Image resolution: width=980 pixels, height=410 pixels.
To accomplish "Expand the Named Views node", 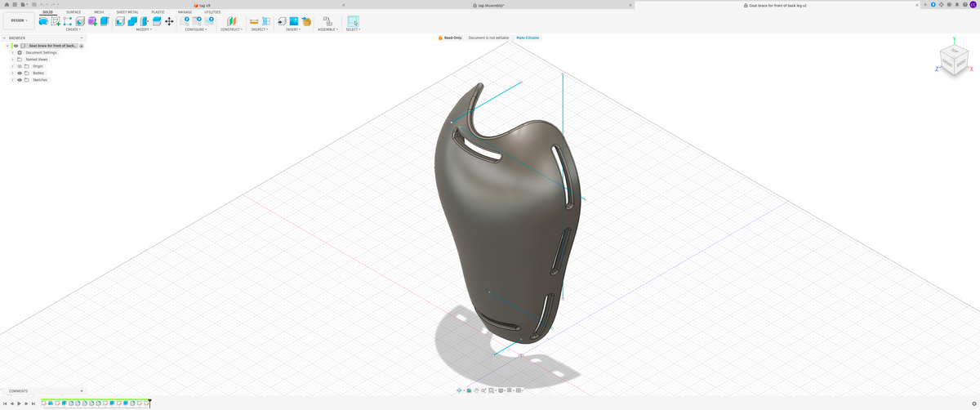I will pos(12,60).
